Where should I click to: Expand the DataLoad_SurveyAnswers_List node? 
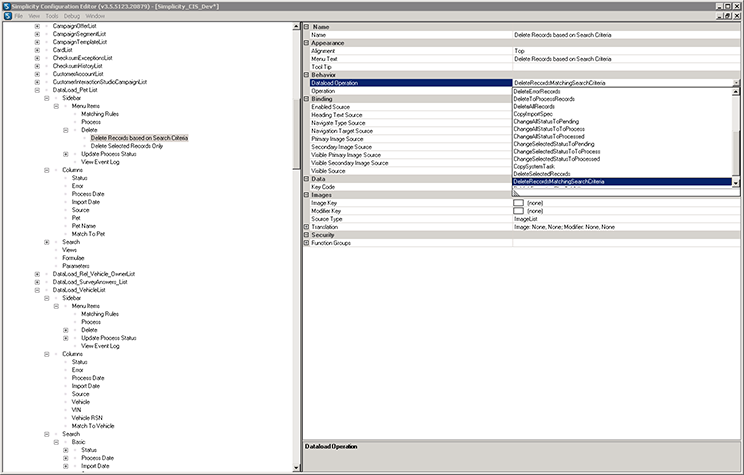37,282
